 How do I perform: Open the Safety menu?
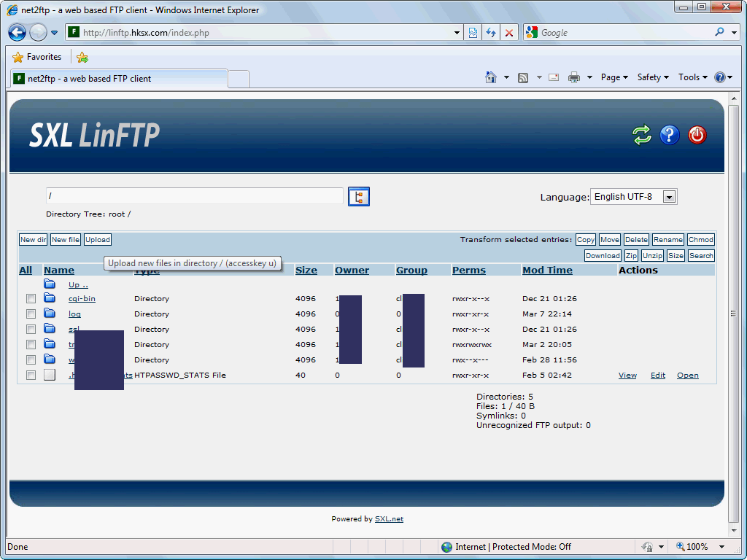653,77
